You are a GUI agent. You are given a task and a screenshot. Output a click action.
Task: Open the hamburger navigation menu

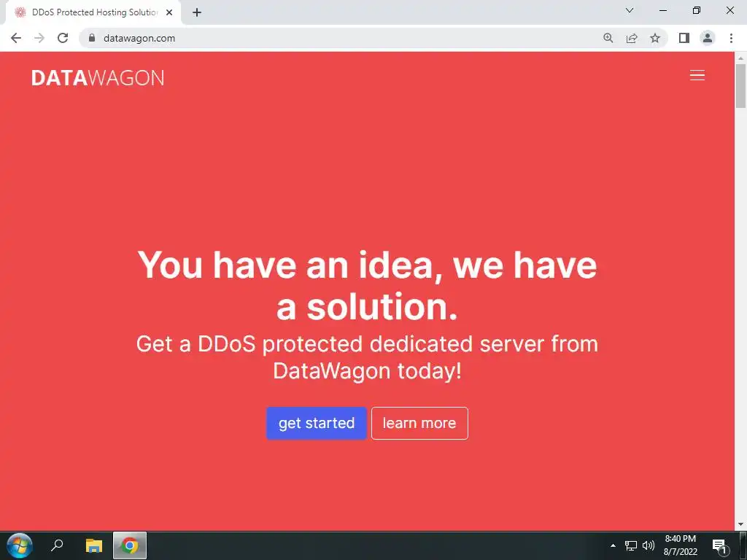coord(697,76)
